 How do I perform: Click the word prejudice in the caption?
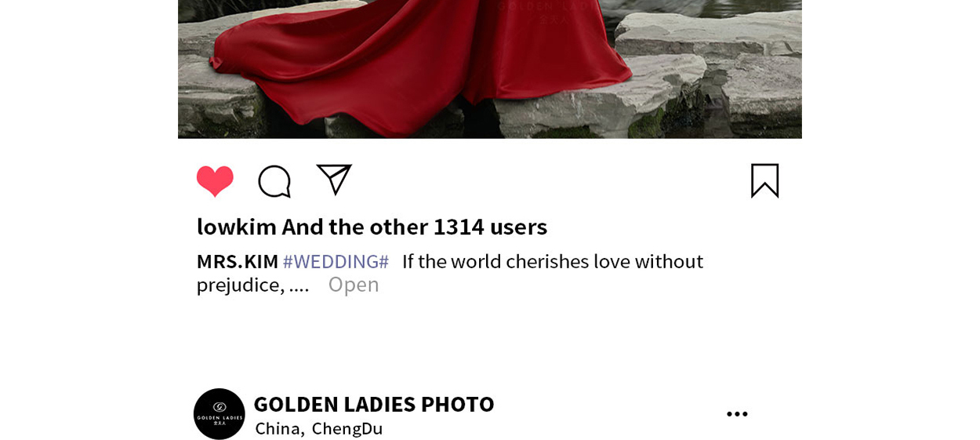tap(238, 285)
